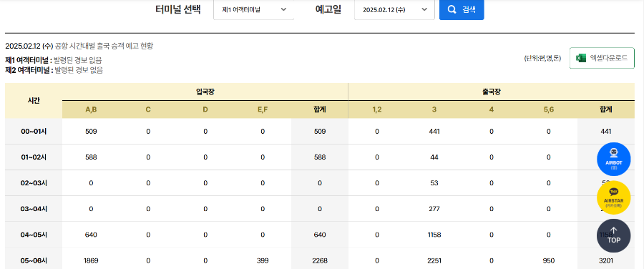
Task: Click the unit note beside Excel button
Action: pyautogui.click(x=542, y=59)
